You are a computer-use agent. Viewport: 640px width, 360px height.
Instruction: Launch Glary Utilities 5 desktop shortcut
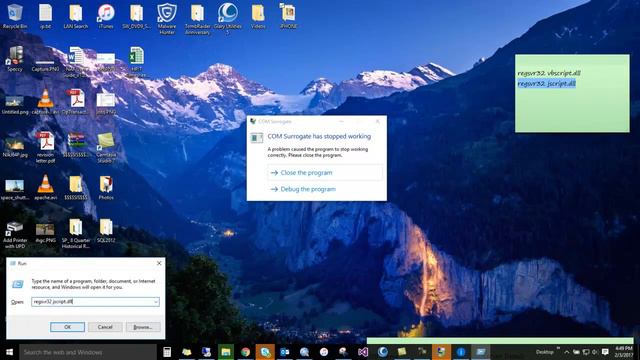(x=228, y=18)
